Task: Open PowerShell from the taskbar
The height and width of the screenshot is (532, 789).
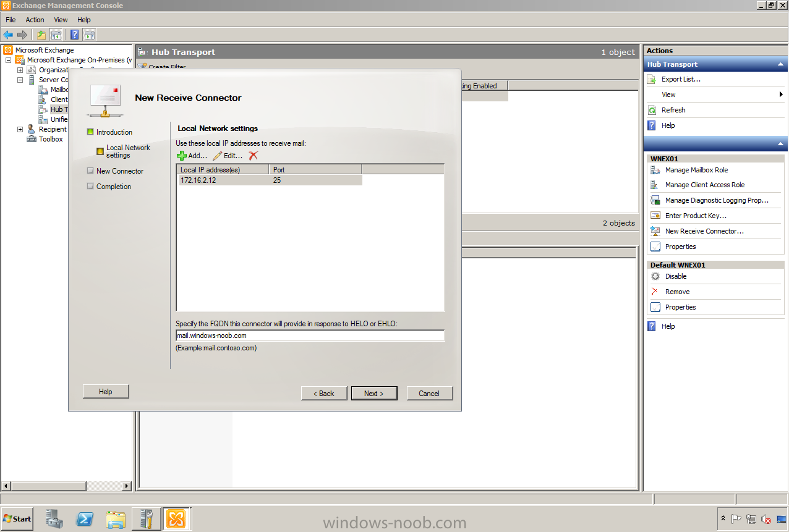Action: [85, 519]
